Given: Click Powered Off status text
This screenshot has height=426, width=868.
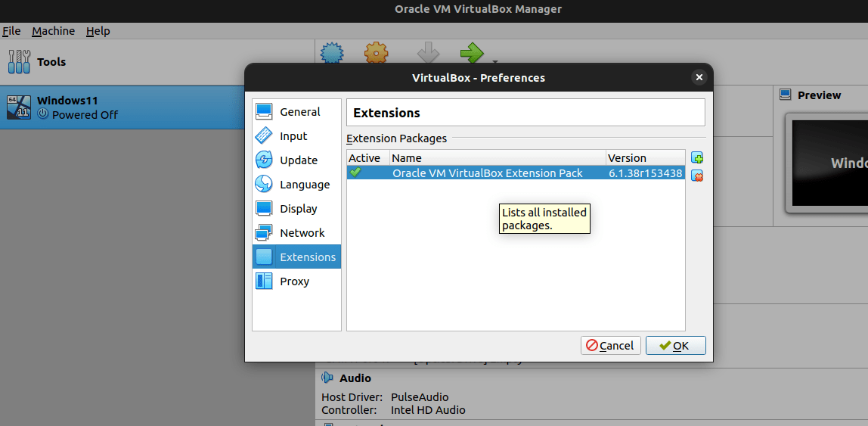Looking at the screenshot, I should [x=85, y=115].
